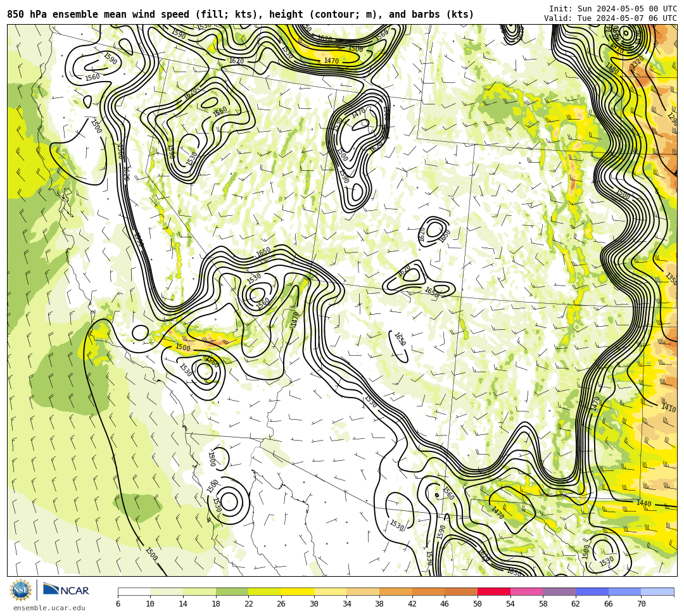Click the Init: Sun 2024-05-05 00 UTC text

point(613,9)
